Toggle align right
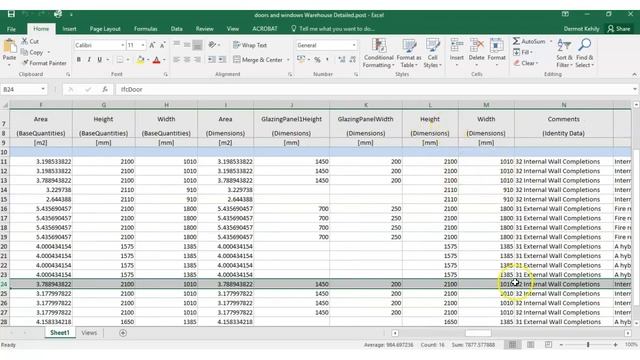640x360 pixels. (197, 60)
